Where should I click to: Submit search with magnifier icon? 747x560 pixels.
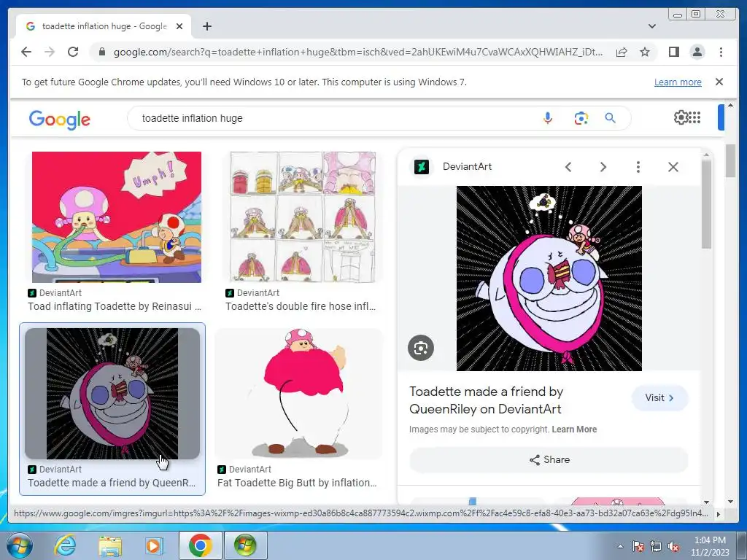[x=611, y=118]
